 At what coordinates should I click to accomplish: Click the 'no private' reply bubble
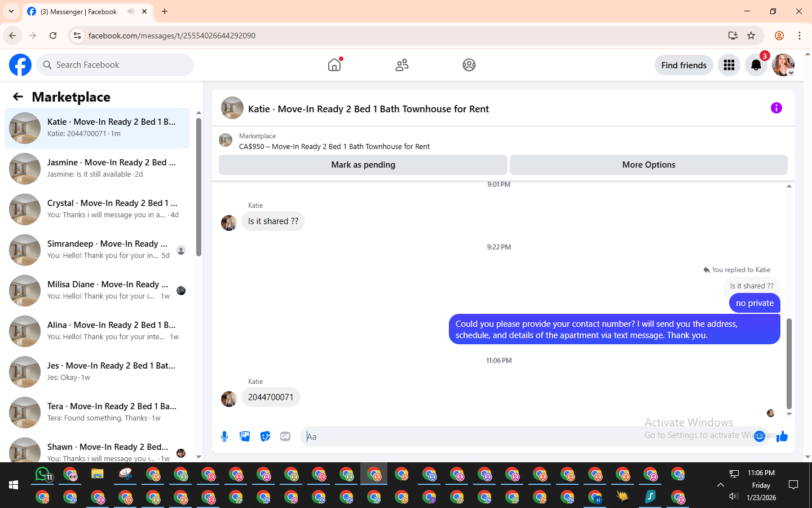point(754,303)
